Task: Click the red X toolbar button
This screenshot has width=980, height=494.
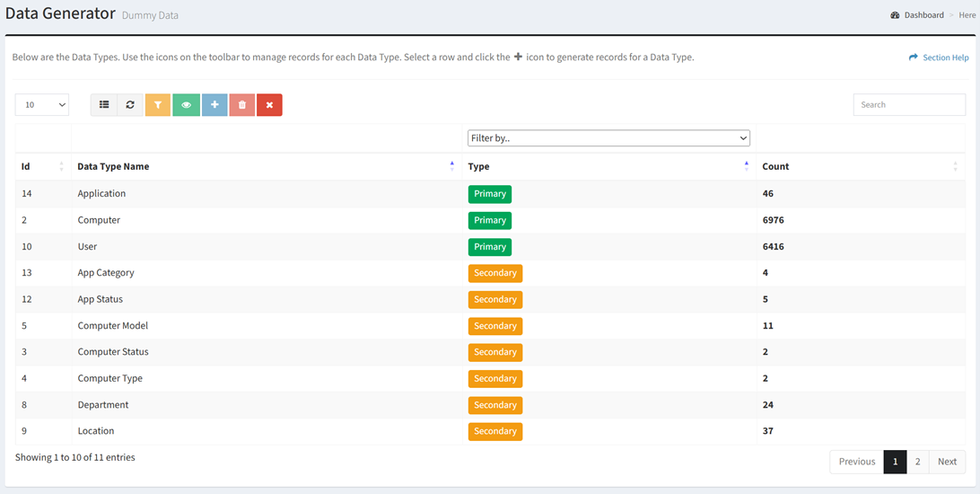Action: point(269,105)
